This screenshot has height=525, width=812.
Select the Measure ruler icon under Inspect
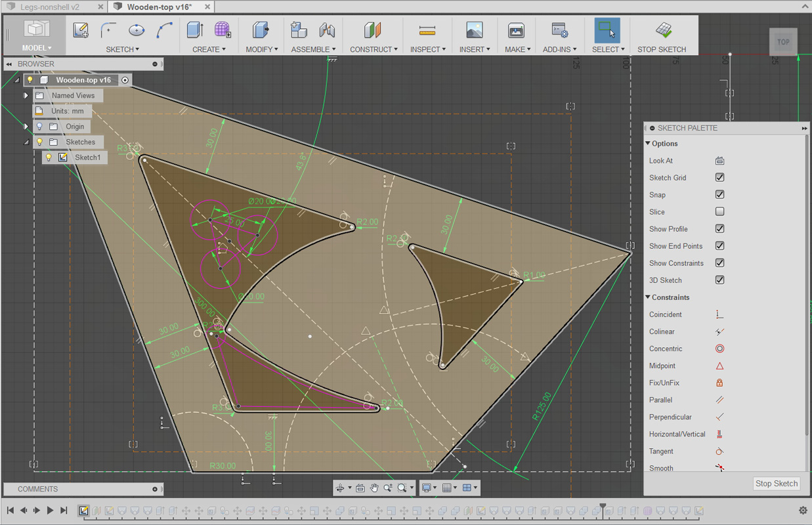pos(427,31)
